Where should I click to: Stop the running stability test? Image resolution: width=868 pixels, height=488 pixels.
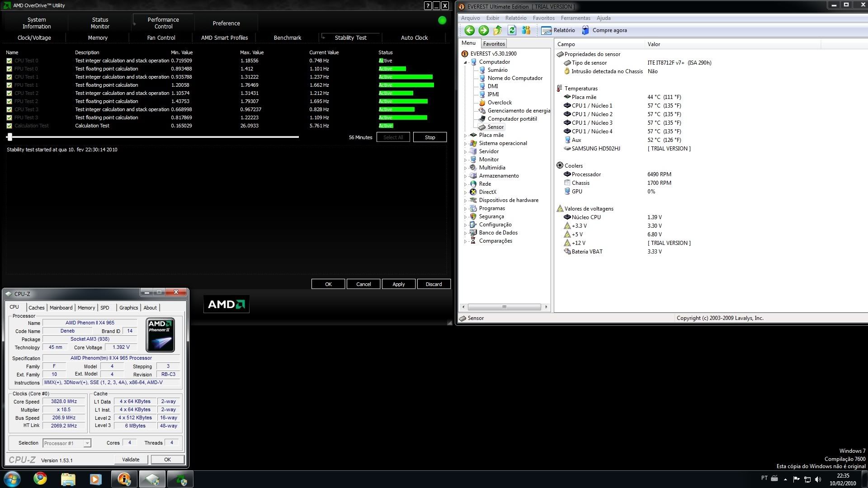pyautogui.click(x=429, y=137)
